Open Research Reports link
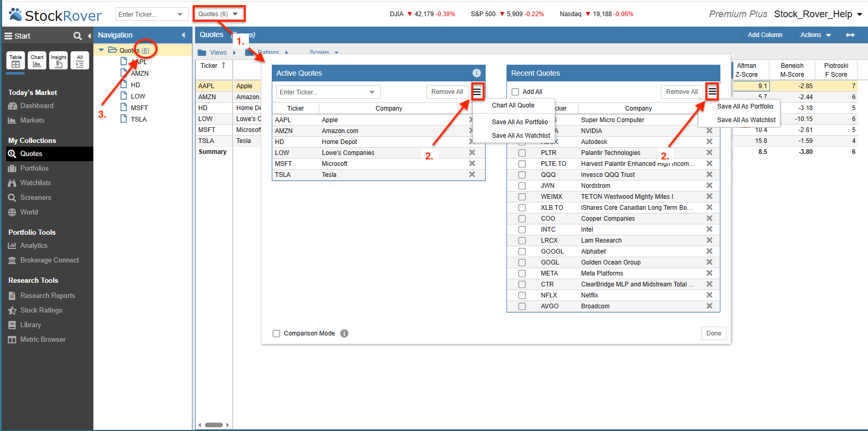The image size is (868, 431). point(41,296)
